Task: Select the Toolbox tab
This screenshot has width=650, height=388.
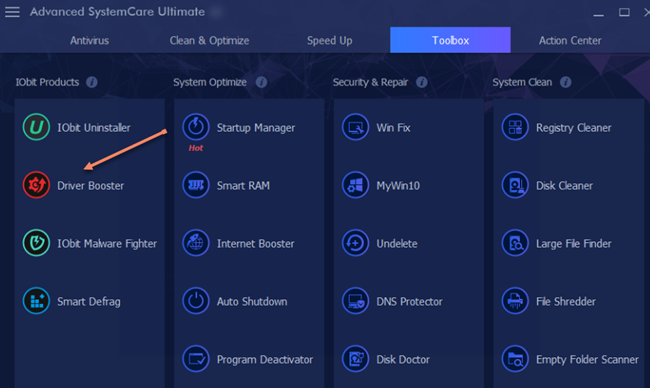Action: click(450, 40)
